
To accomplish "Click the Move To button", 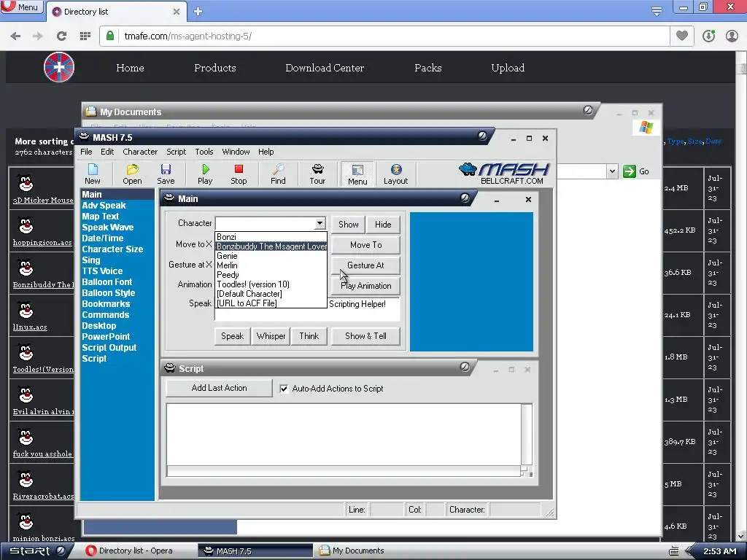I will 366,245.
